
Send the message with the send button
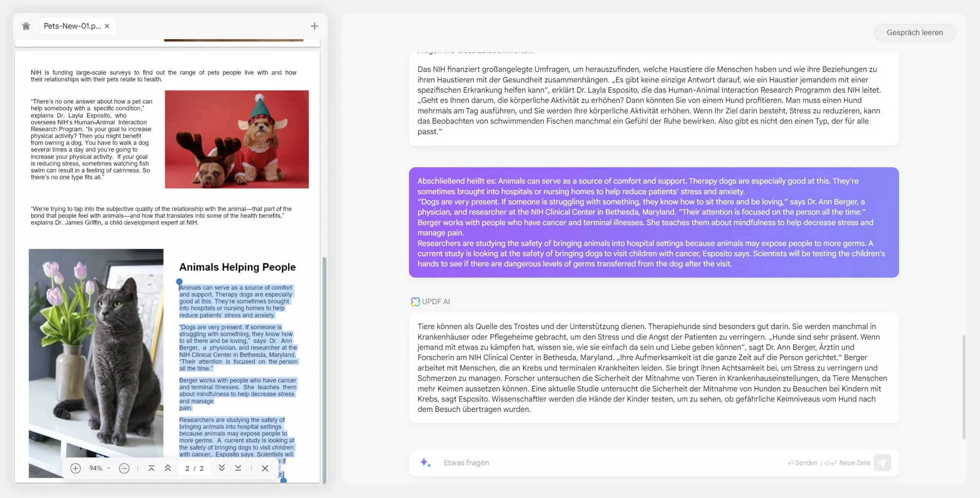[882, 463]
